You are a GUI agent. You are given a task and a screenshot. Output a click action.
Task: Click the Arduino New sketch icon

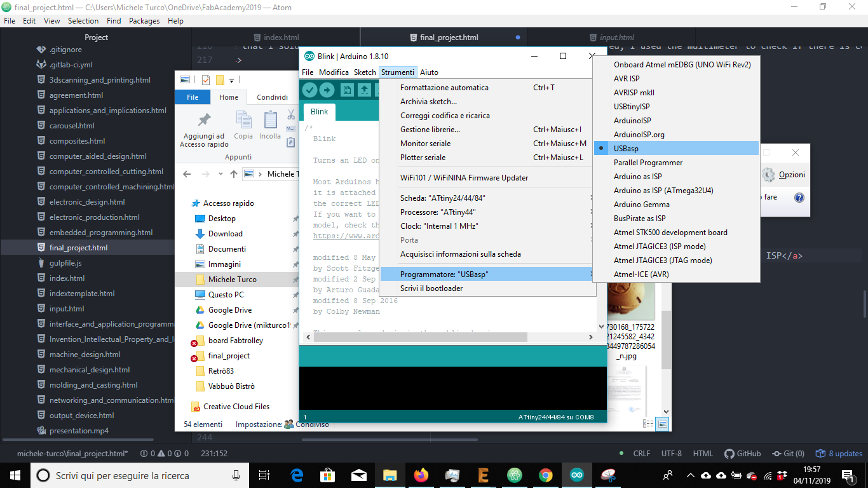click(347, 90)
